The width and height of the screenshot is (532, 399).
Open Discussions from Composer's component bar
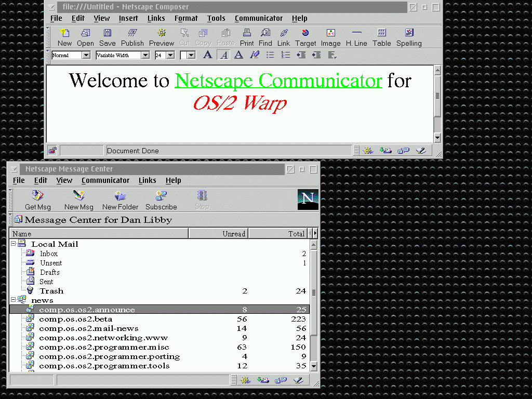(403, 150)
